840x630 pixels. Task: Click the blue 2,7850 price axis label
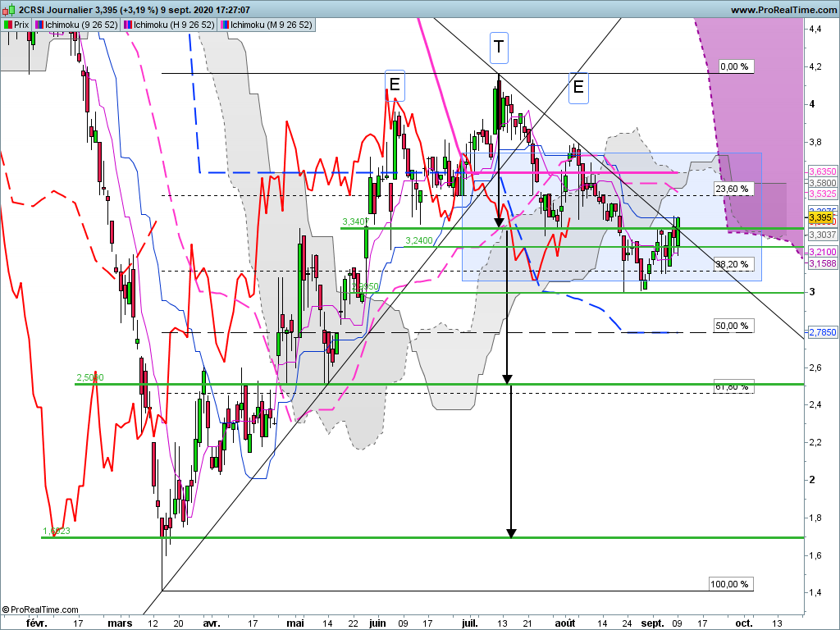click(821, 332)
